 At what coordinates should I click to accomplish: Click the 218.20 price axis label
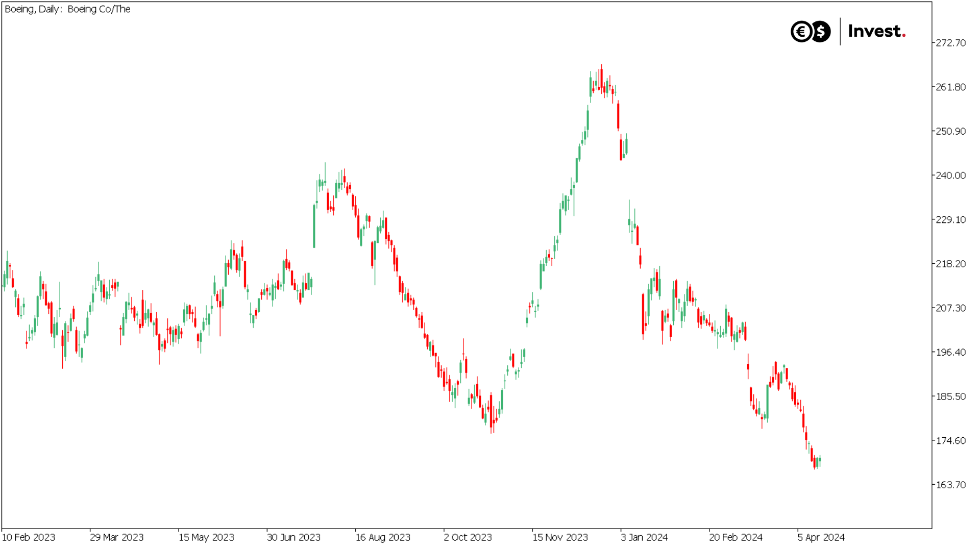click(x=950, y=264)
